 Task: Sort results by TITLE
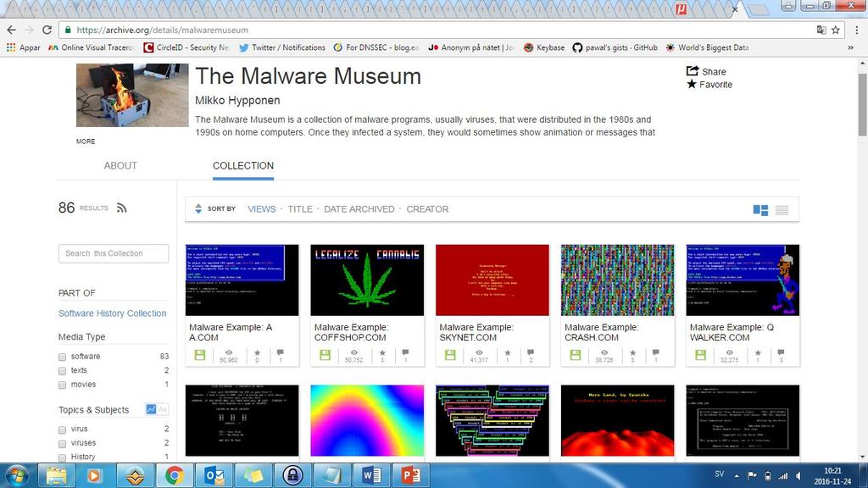click(300, 209)
